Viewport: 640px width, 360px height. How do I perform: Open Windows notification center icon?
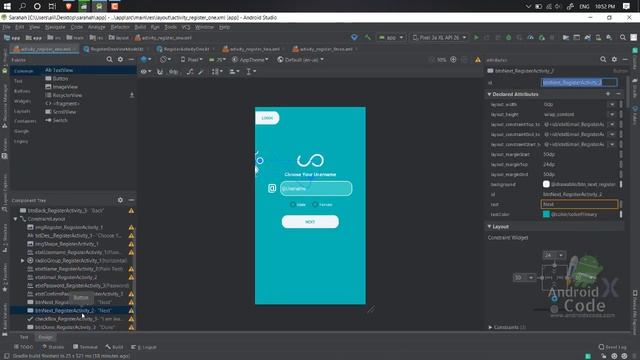tap(626, 6)
